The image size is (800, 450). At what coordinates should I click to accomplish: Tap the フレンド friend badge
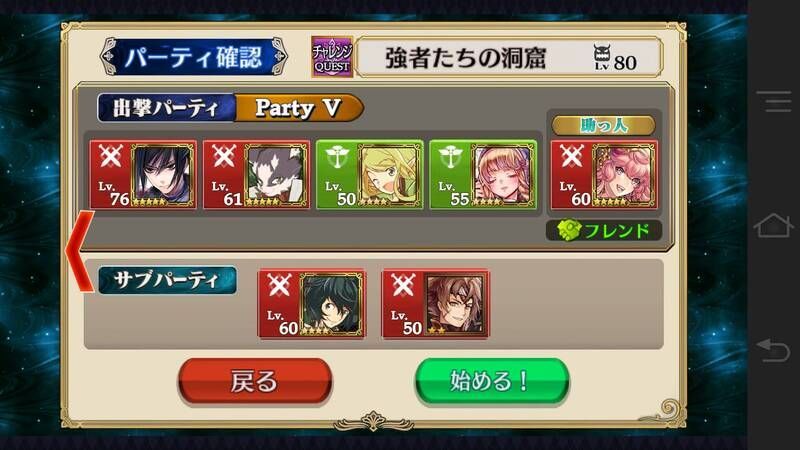pos(604,231)
